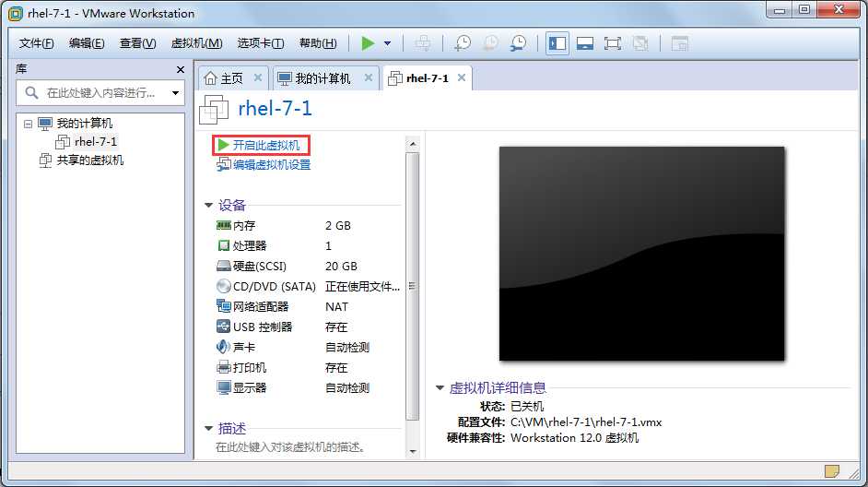Image resolution: width=868 pixels, height=487 pixels.
Task: Click the description text field
Action: click(290, 447)
